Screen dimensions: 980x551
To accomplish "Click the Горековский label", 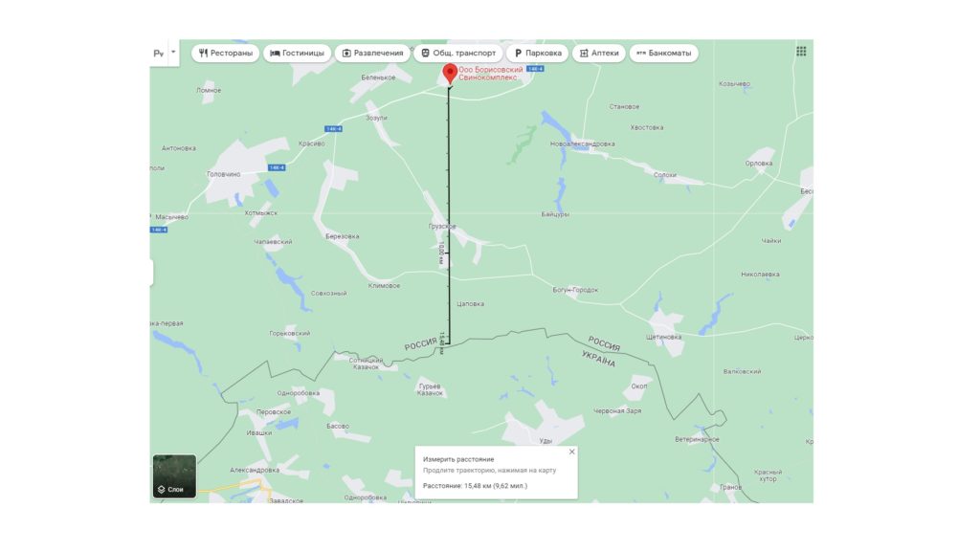I will [x=289, y=333].
